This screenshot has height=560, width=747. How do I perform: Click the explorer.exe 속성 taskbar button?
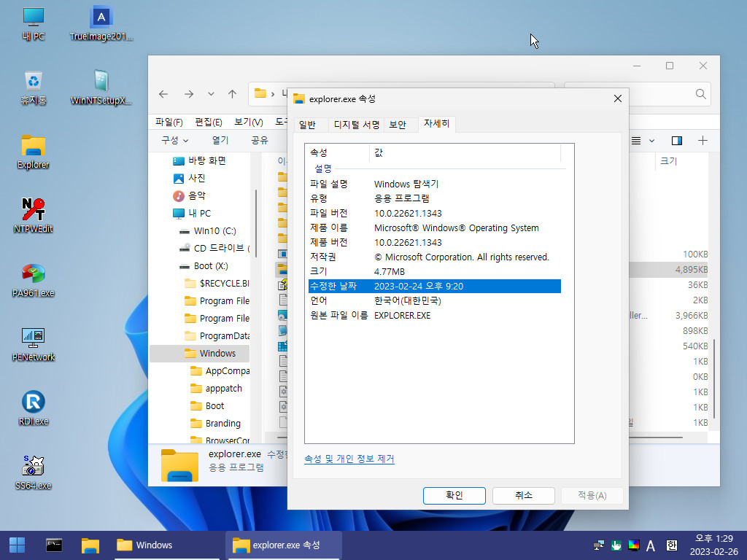[x=285, y=545]
